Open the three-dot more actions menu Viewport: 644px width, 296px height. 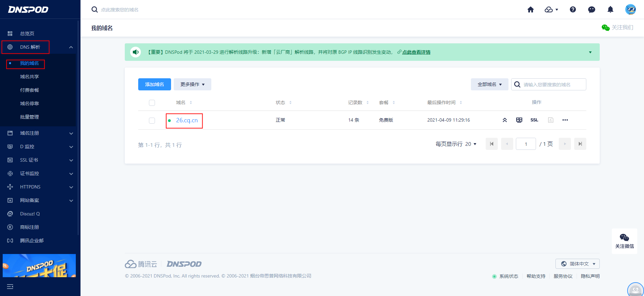pyautogui.click(x=565, y=120)
